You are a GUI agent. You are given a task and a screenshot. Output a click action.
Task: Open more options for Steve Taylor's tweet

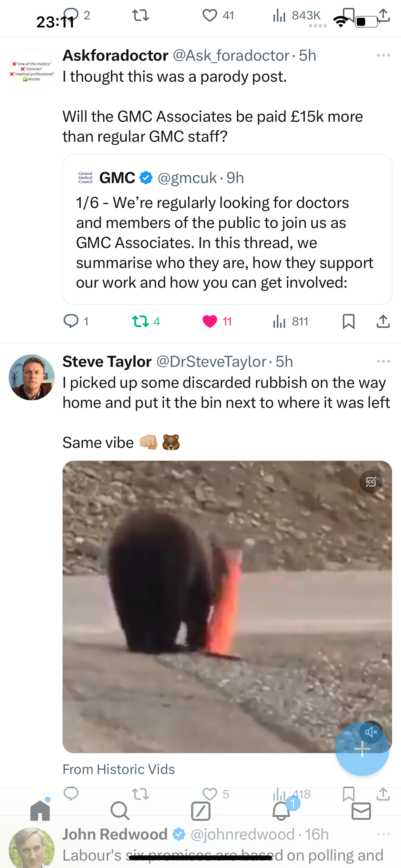point(384,361)
